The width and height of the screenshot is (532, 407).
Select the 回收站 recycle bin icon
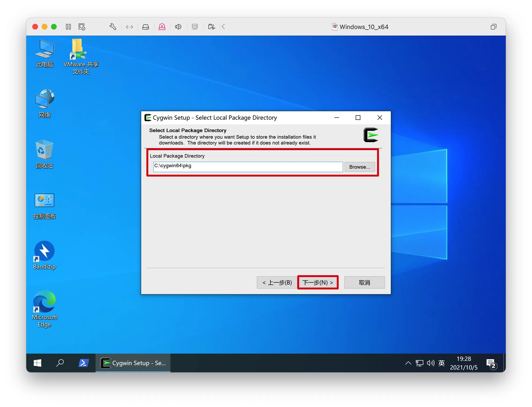pyautogui.click(x=44, y=154)
